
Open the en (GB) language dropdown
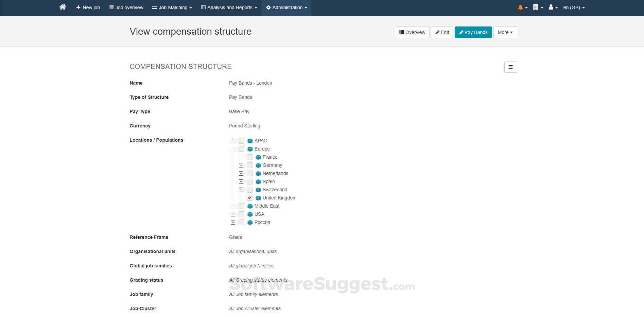click(x=573, y=7)
